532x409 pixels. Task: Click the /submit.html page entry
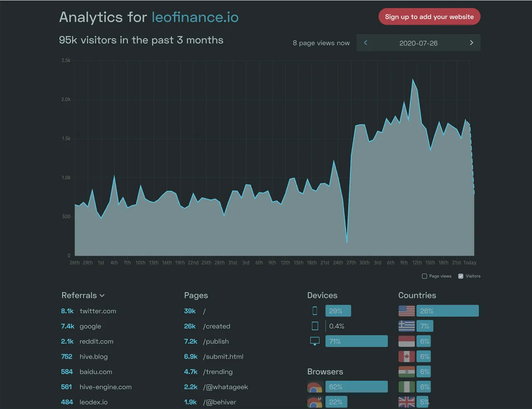[223, 357]
